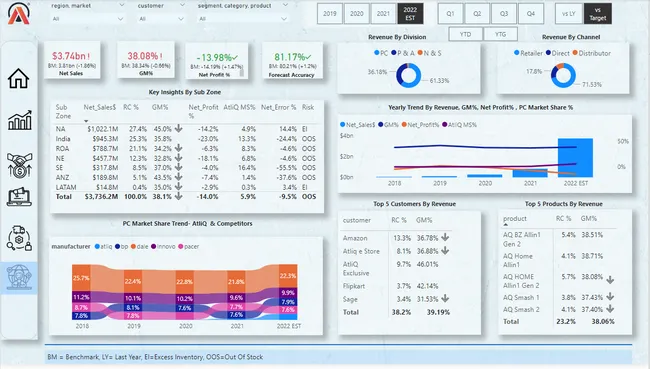Click the down arrow in Total row GM%

tap(178, 197)
